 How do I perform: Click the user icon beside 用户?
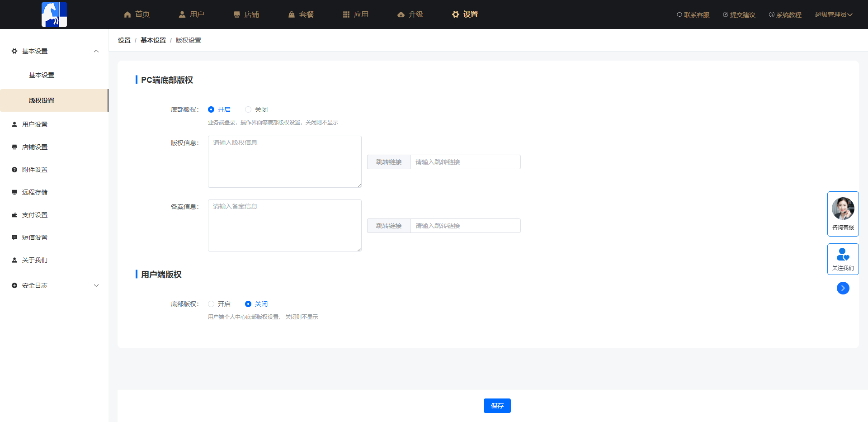click(182, 14)
